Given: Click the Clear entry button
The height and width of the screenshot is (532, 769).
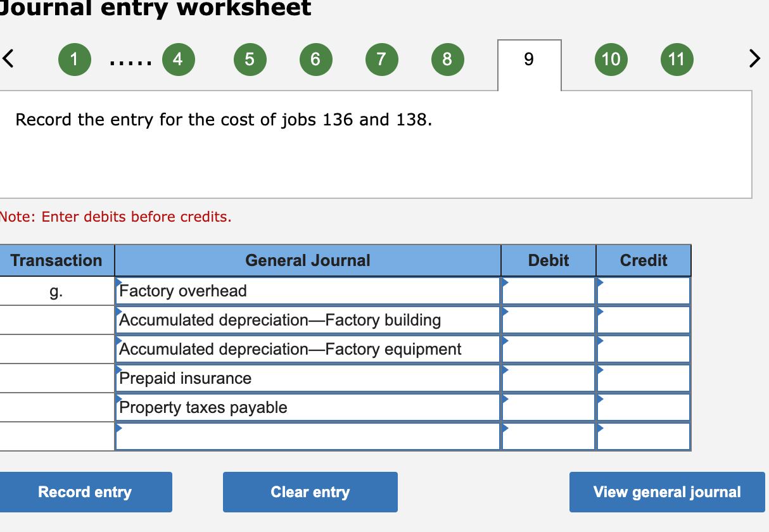Looking at the screenshot, I should click(x=310, y=491).
